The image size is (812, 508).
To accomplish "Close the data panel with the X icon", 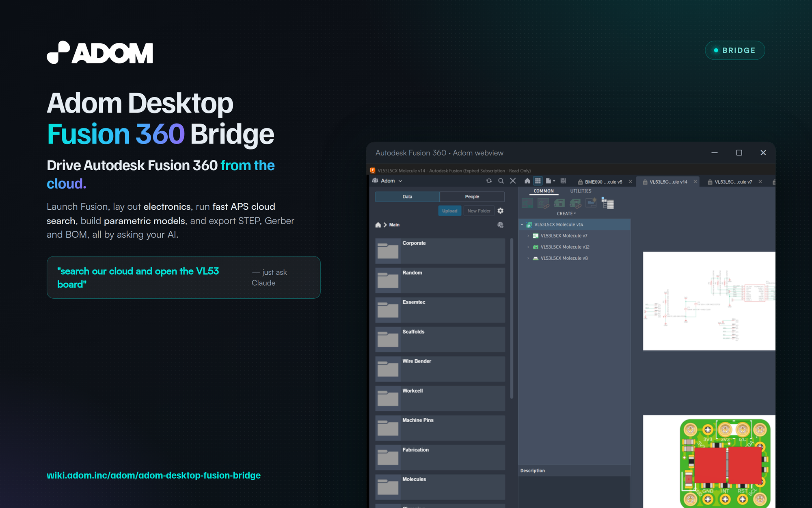I will tap(513, 181).
